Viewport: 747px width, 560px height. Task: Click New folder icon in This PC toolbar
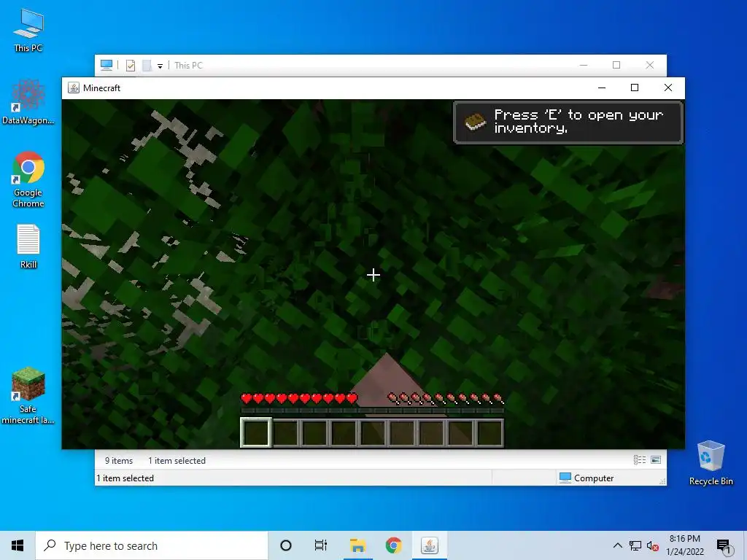pos(147,65)
